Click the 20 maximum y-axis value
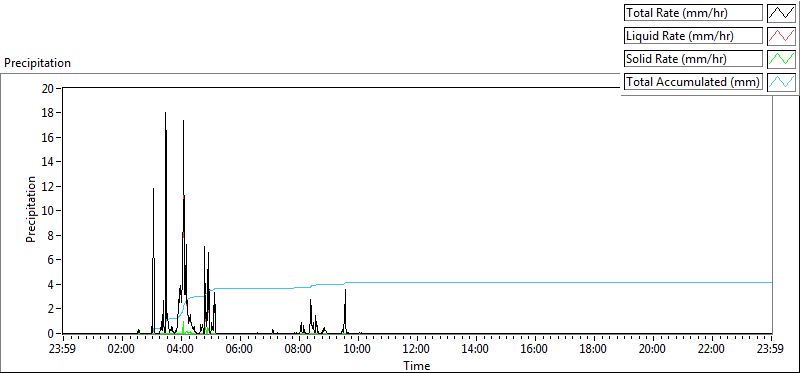800x373 pixels. tap(48, 88)
